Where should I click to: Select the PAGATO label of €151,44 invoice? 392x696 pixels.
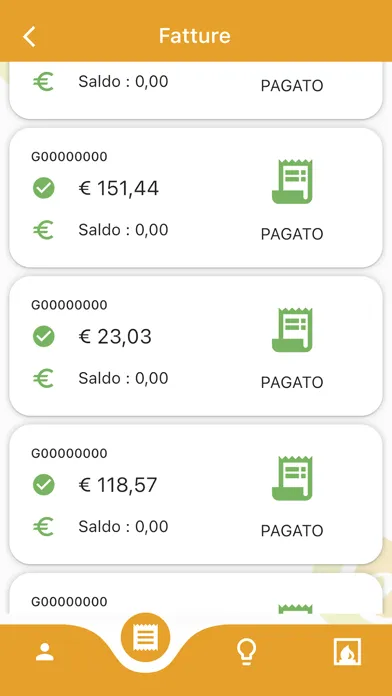pos(292,234)
